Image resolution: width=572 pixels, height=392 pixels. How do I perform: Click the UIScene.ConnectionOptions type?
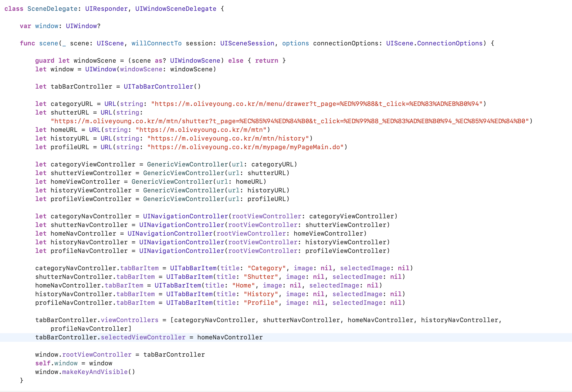click(x=434, y=43)
